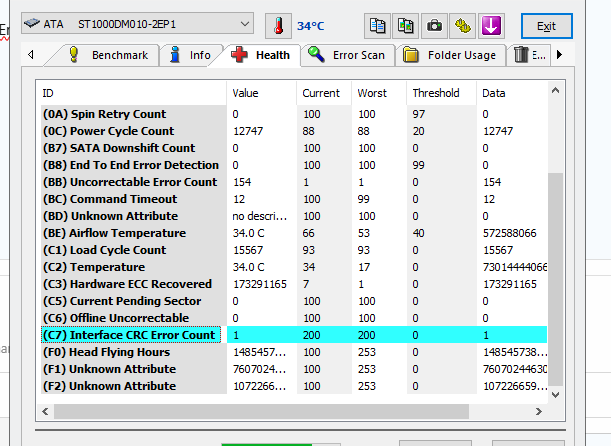Click the horizontal scrollbar left arrow
The width and height of the screenshot is (611, 446).
[x=46, y=411]
